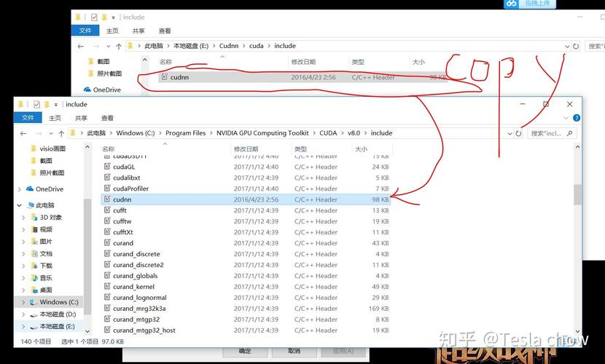Select the cudalibxt header file
605x364 pixels.
(246, 178)
